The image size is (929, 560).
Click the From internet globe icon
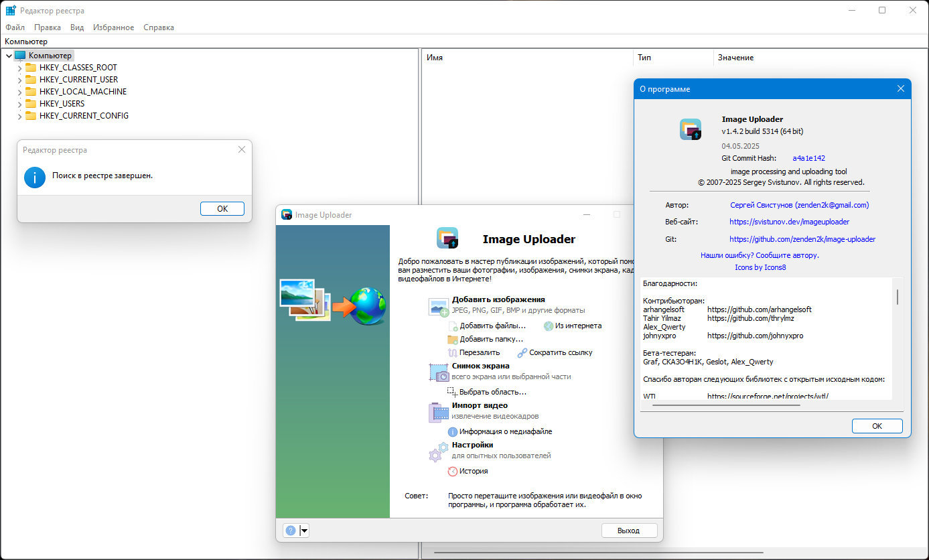point(549,326)
